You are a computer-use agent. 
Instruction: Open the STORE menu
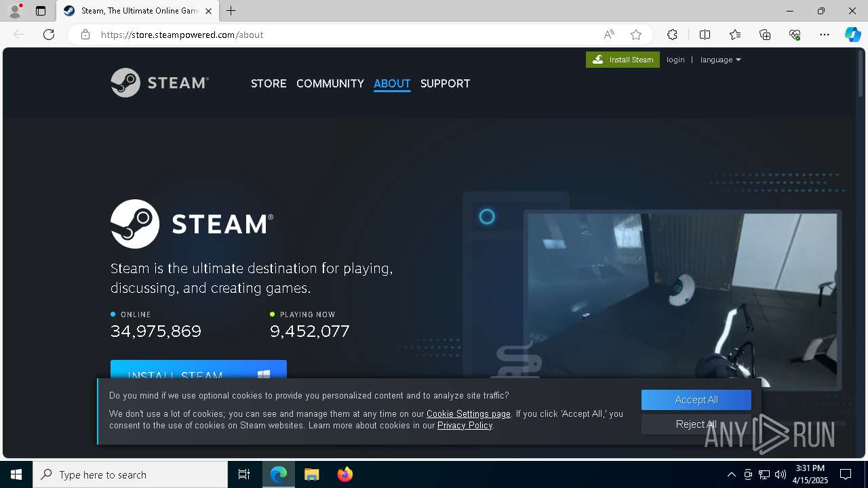coord(269,83)
